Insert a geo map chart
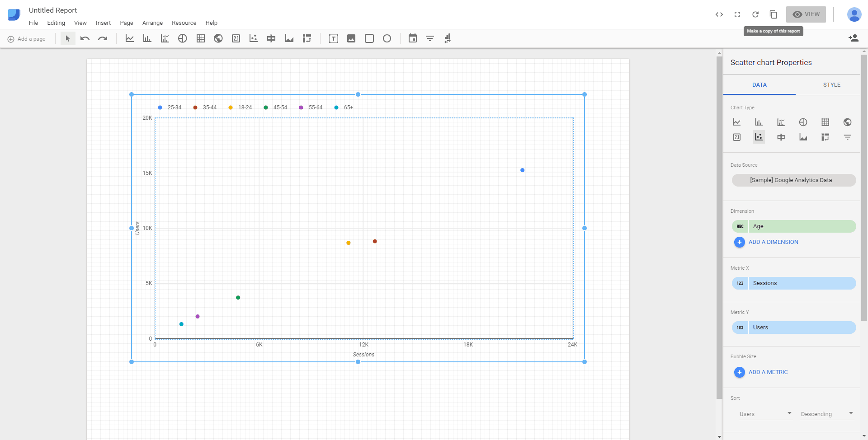 tap(218, 38)
